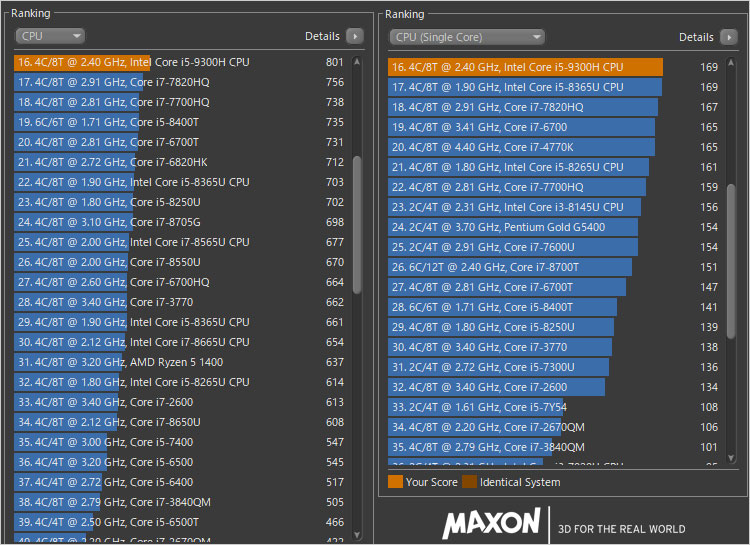Select single core row 32 Core i7-2600
The height and width of the screenshot is (545, 750).
tap(554, 388)
